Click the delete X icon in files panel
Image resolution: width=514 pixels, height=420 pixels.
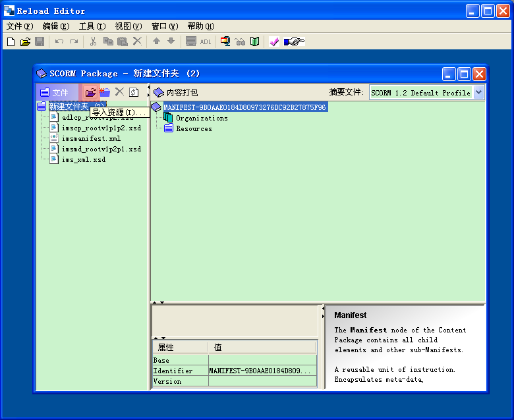[119, 92]
